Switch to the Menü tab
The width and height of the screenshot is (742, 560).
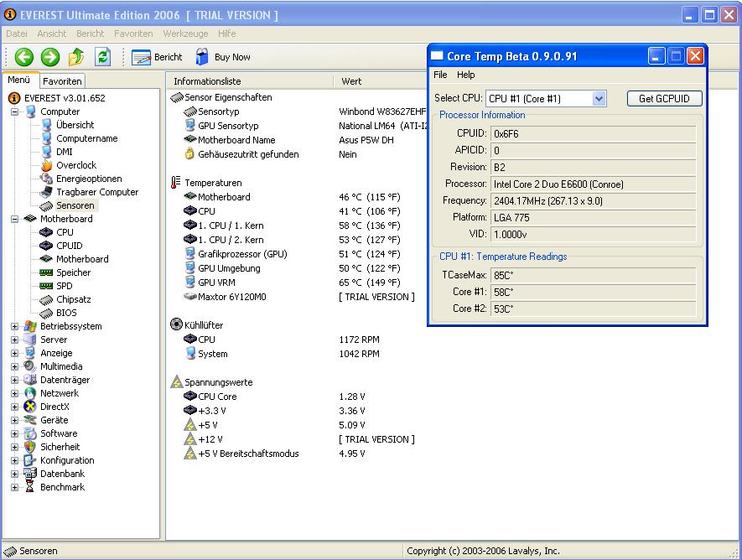pos(19,80)
